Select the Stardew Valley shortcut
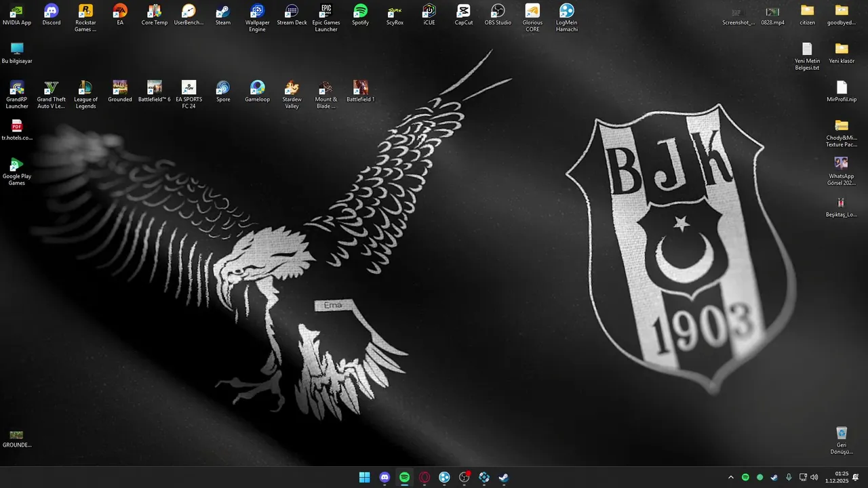Viewport: 868px width, 488px height. 292,95
